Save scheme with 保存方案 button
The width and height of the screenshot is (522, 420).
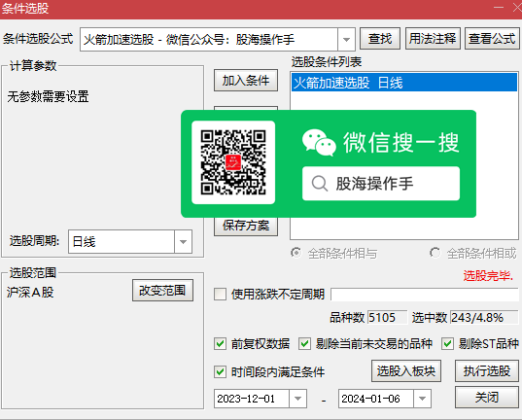[246, 226]
